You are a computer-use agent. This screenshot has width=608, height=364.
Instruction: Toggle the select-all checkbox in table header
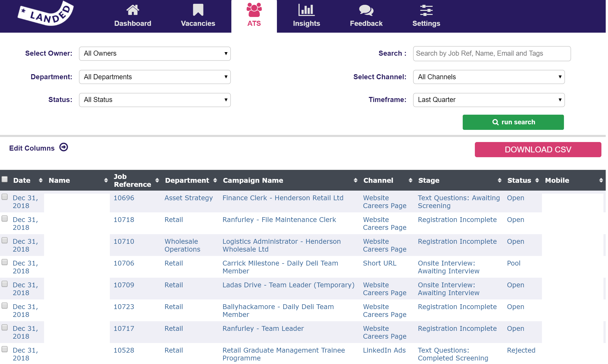(5, 179)
